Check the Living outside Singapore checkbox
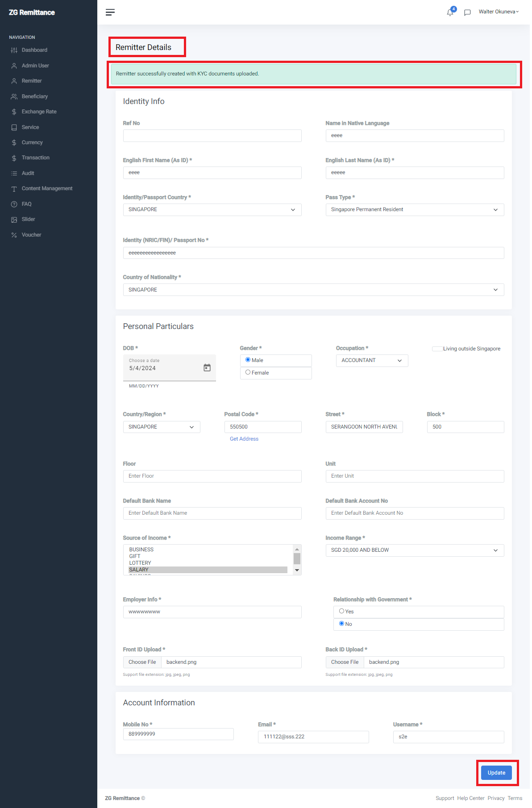This screenshot has width=532, height=808. [437, 349]
